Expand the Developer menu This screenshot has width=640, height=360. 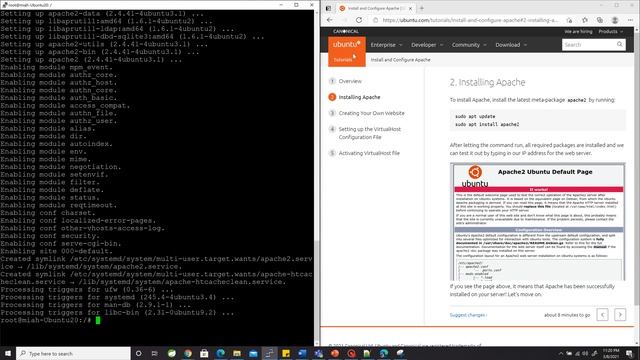[x=427, y=45]
